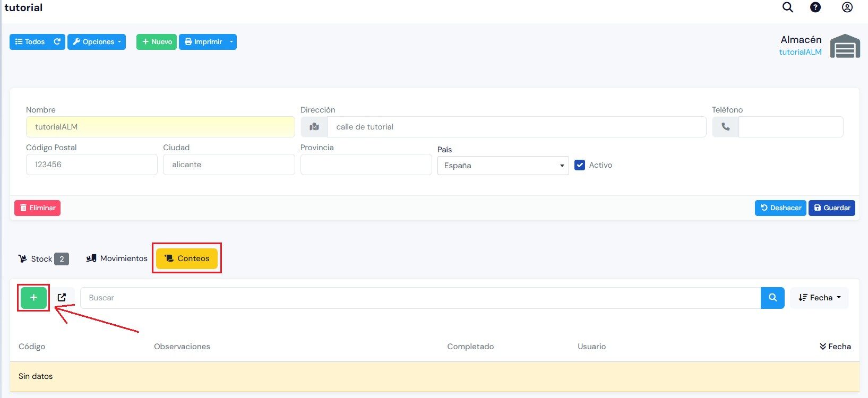868x398 pixels.
Task: Switch to the Stock tab
Action: pos(44,259)
